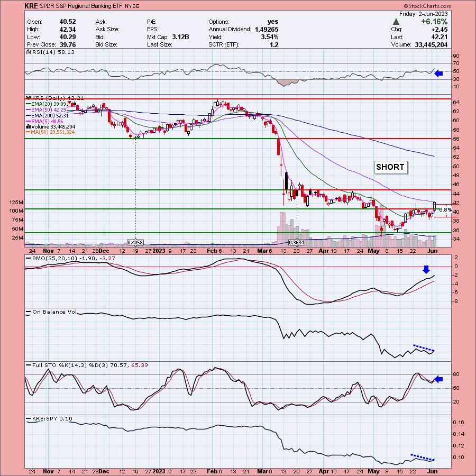
Task: Click the SCTR (ETF) value 1.2
Action: 274,45
